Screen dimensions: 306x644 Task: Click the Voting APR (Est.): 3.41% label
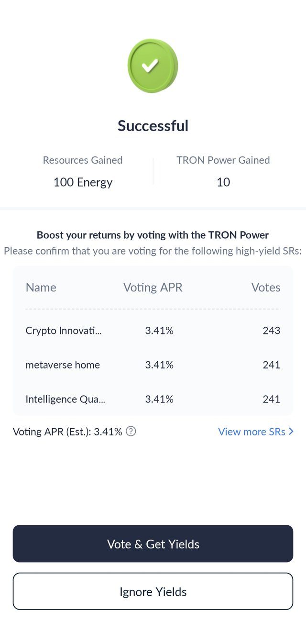(x=67, y=432)
